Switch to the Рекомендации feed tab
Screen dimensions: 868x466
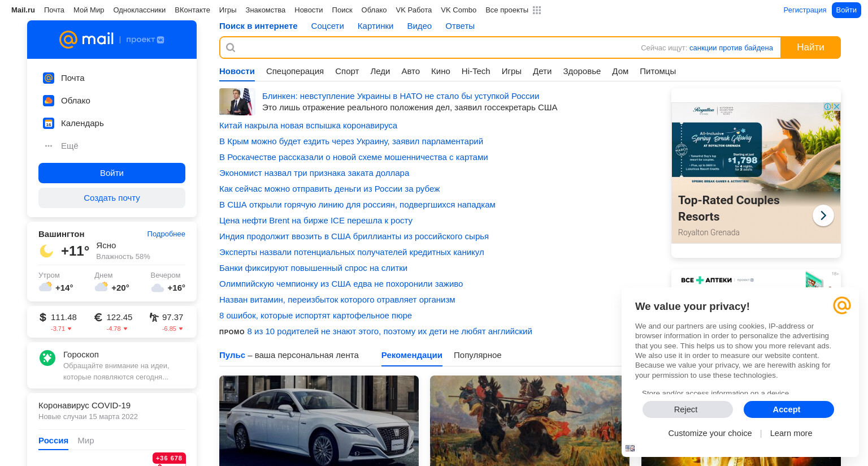click(412, 355)
